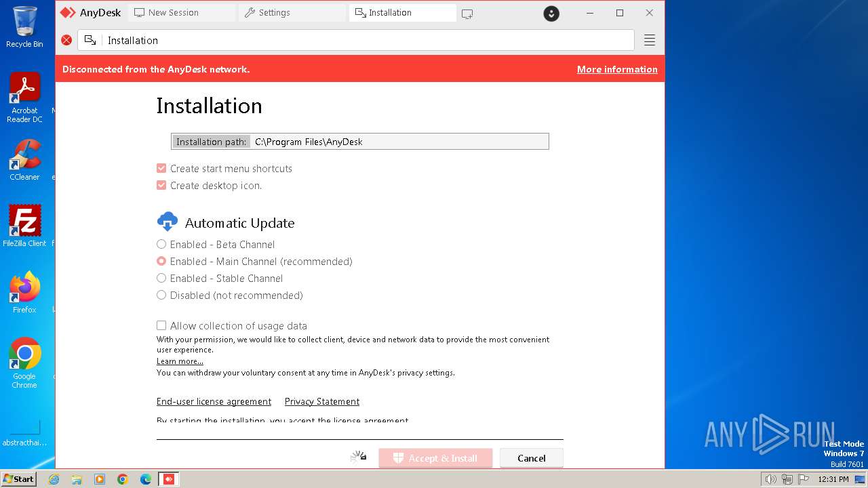Minimize the AnyDesk window
The height and width of the screenshot is (488, 868).
coord(590,13)
